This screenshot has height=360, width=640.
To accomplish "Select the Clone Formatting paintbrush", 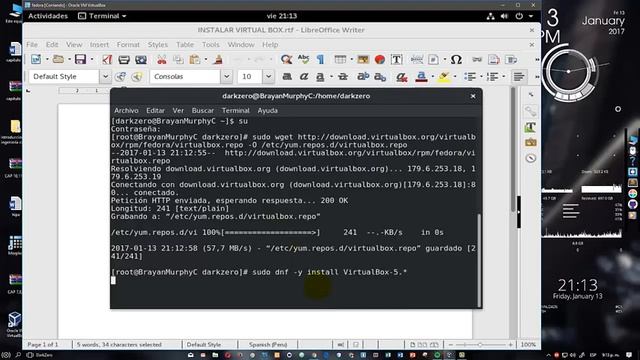I will [x=218, y=60].
